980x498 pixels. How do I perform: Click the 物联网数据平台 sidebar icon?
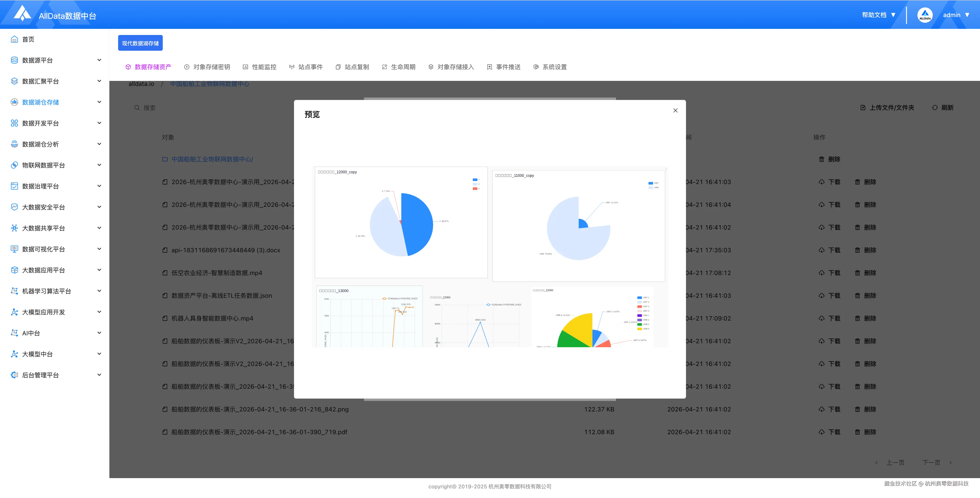14,165
